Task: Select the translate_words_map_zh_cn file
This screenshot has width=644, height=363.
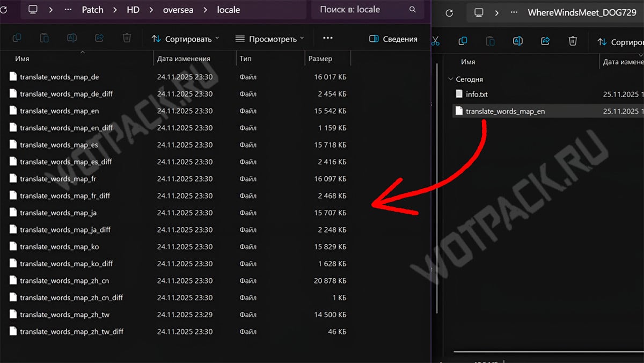Action: (64, 280)
